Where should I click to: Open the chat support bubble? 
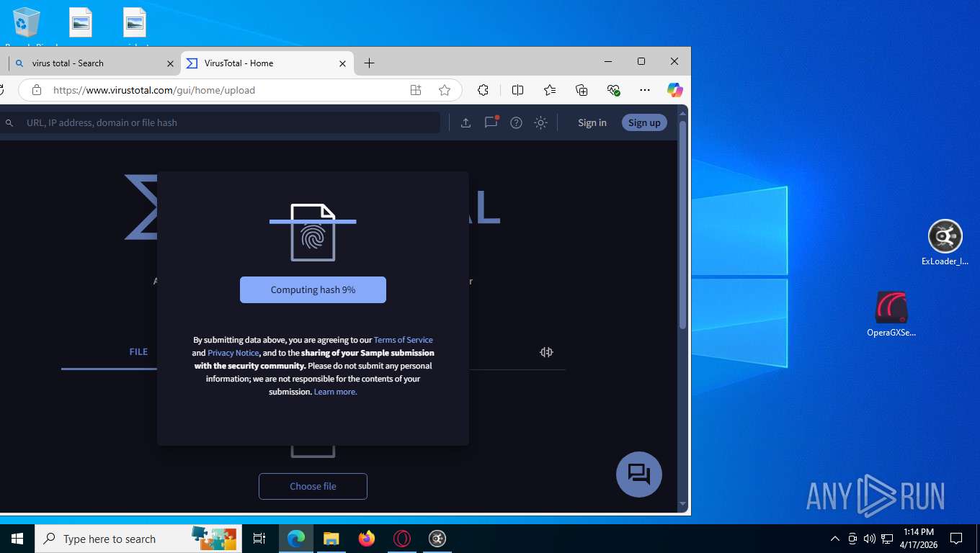pyautogui.click(x=639, y=475)
